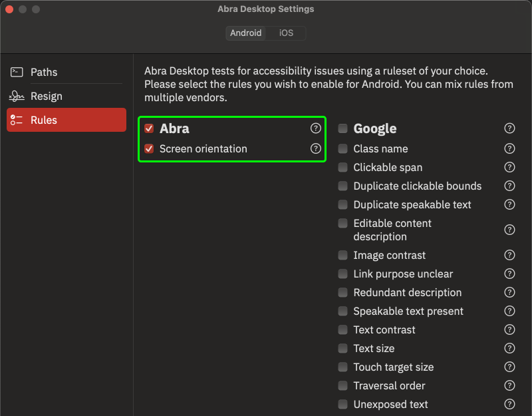532x416 pixels.
Task: Select the Android tab
Action: (x=245, y=33)
